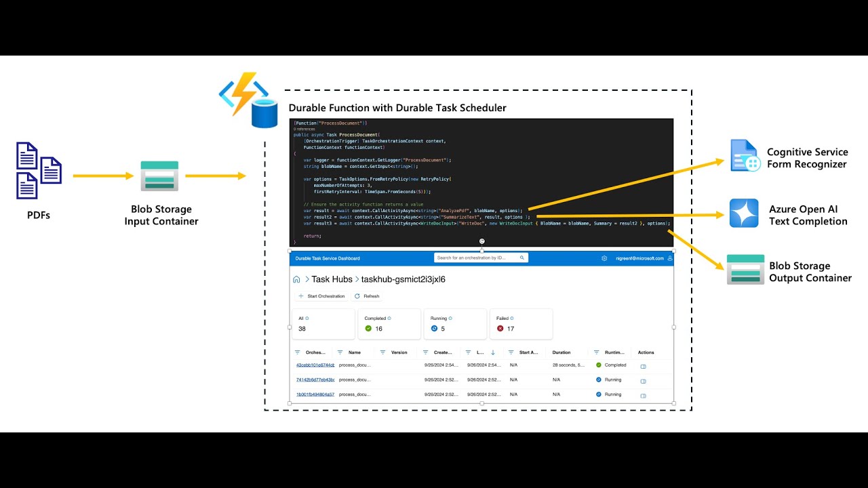Viewport: 868px width, 488px height.
Task: Select the All orchestrations summary card
Action: 323,324
